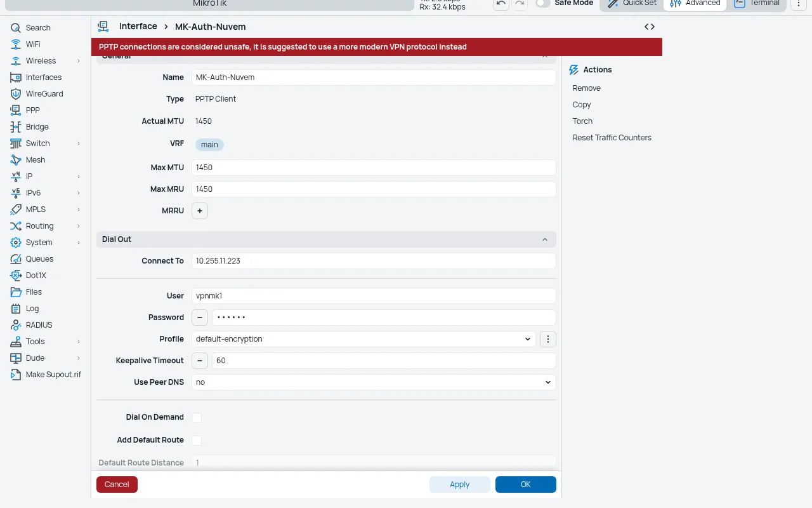Click the User input field
Viewport: 812px width, 508px height.
[x=374, y=296]
